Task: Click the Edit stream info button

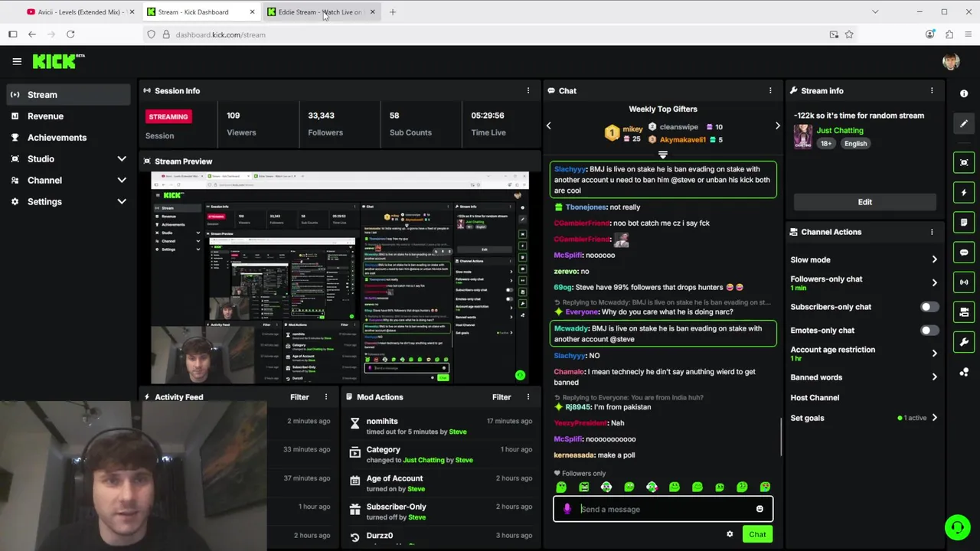Action: click(864, 202)
